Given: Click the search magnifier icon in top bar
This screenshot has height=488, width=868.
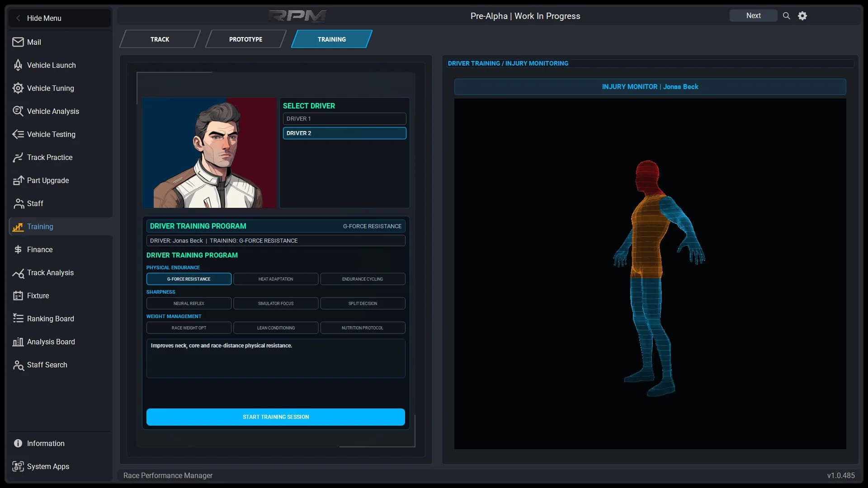Looking at the screenshot, I should (787, 16).
